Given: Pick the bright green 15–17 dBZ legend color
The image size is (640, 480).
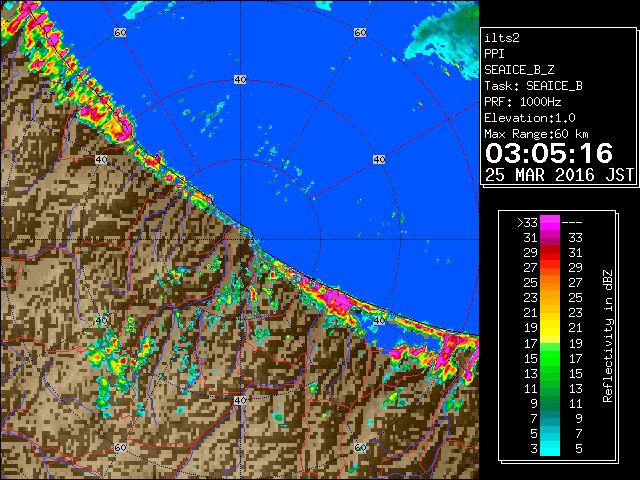Looking at the screenshot, I should coord(550,358).
